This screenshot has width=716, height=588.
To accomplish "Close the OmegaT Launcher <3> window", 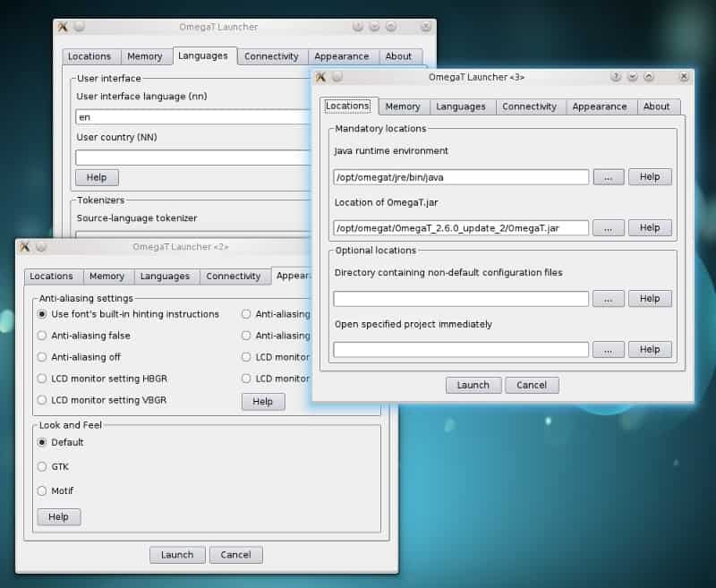I will (684, 77).
